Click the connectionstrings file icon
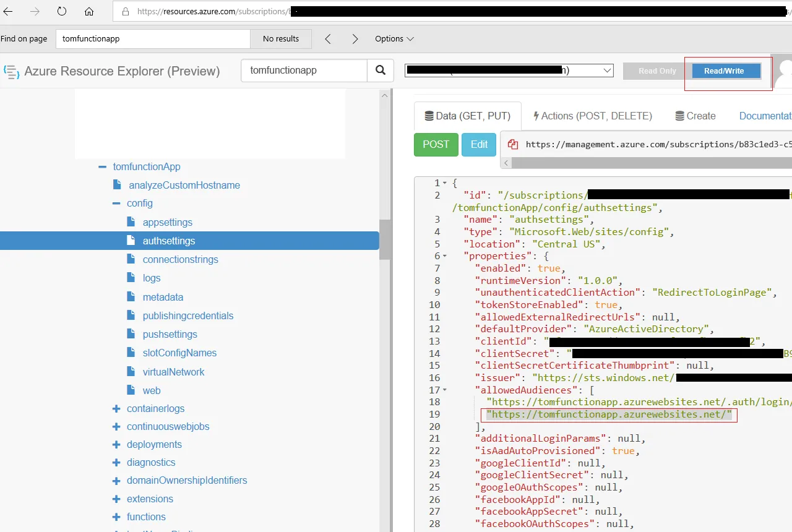The height and width of the screenshot is (532, 792). tap(131, 259)
